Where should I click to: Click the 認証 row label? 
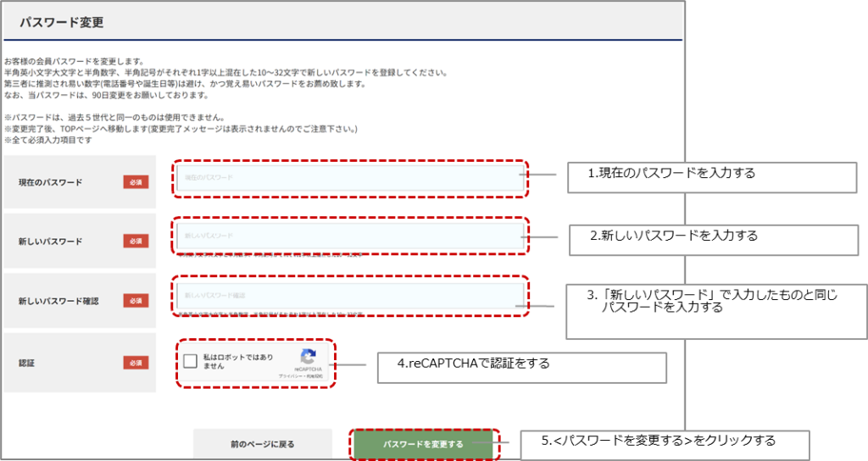29,363
